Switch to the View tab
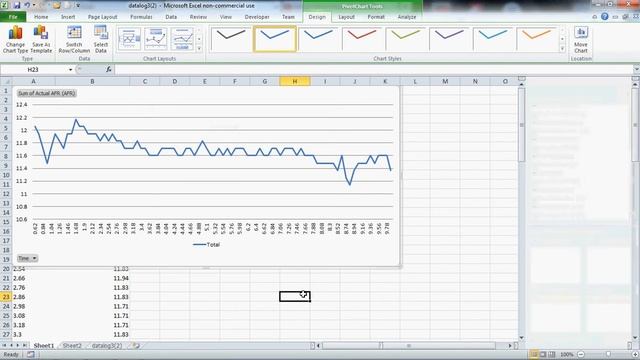Viewport: 640px width, 360px height. (x=226, y=17)
